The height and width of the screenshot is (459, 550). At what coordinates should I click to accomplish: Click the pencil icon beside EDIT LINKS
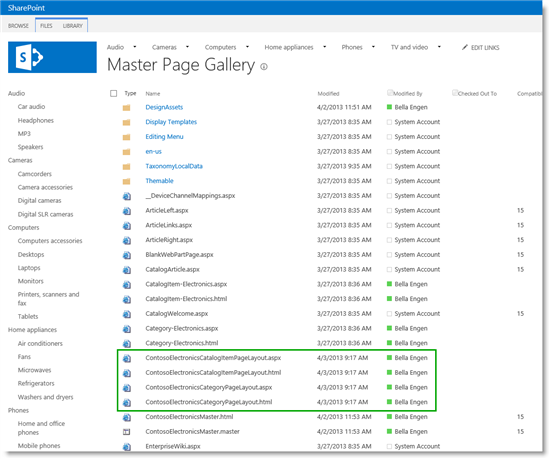[x=464, y=47]
